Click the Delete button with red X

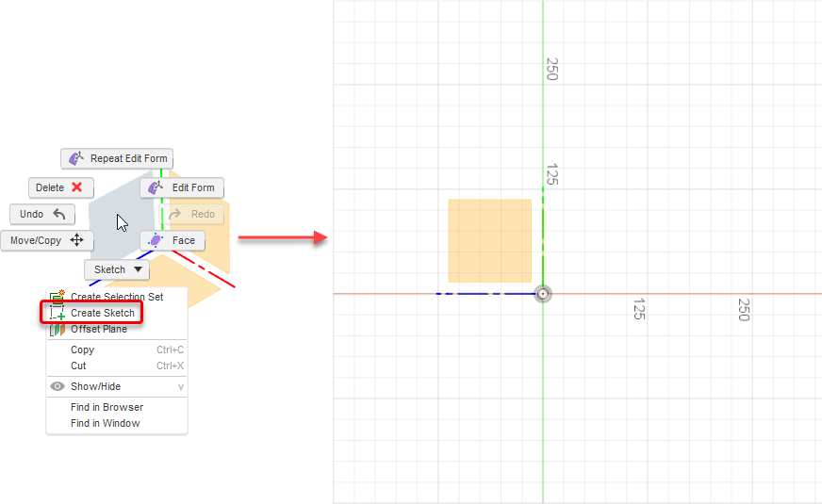coord(61,187)
